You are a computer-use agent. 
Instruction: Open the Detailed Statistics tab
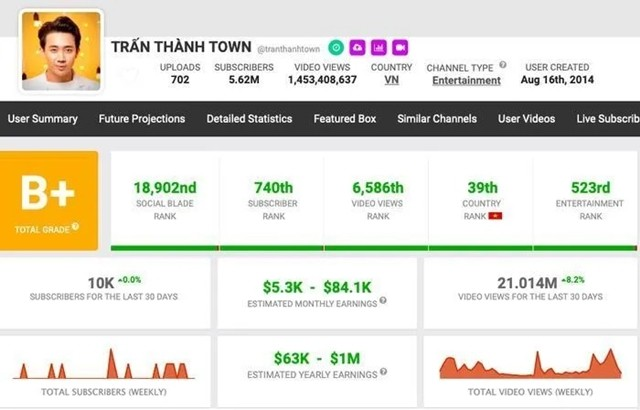coord(249,119)
